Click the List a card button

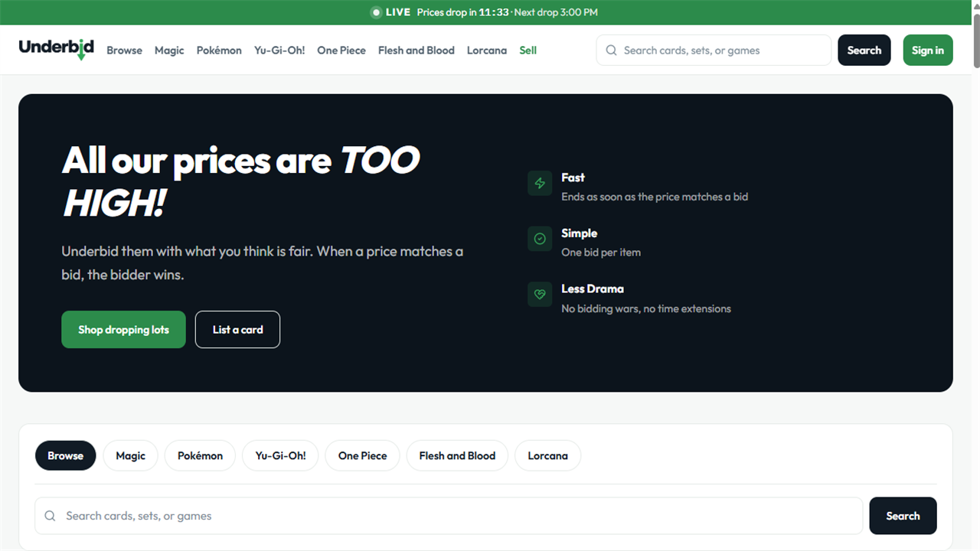click(237, 330)
